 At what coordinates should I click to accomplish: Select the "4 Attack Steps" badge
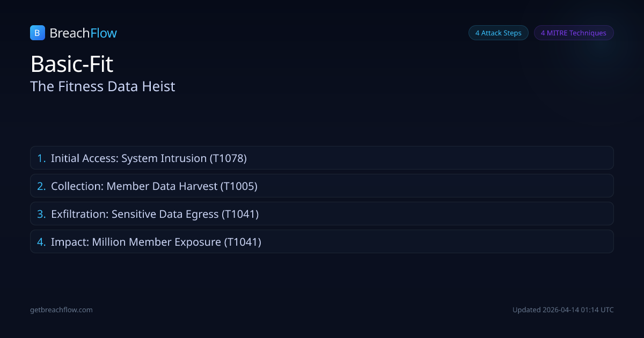498,33
